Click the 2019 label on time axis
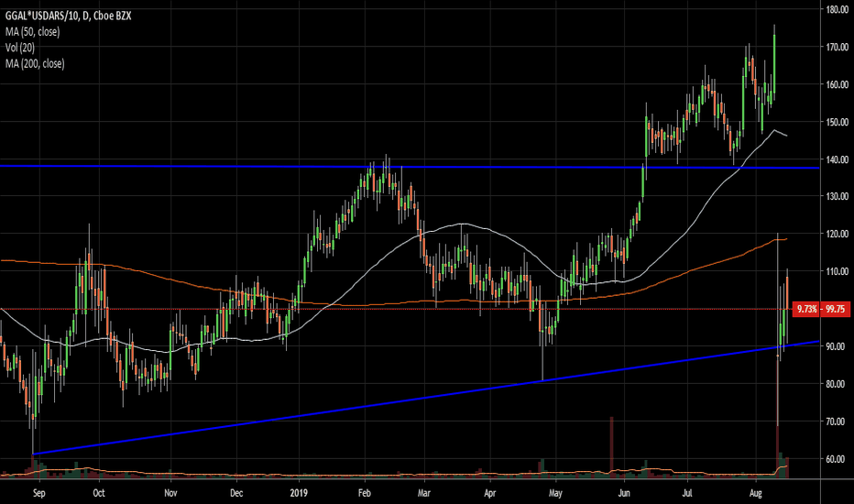 [x=299, y=493]
